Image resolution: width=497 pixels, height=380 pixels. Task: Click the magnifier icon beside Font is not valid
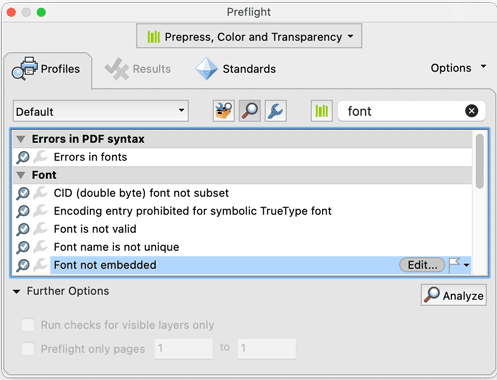[x=23, y=229]
